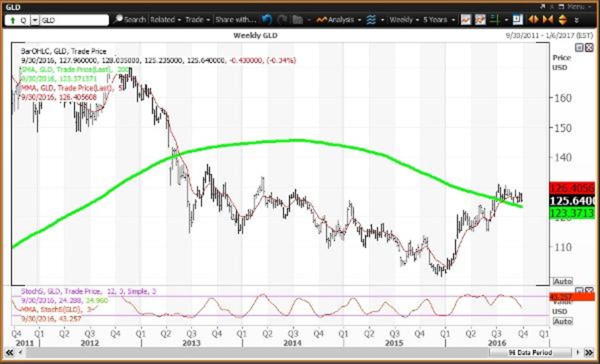Viewport: 600px width, 364px height.
Task: Expand the Related dropdown menu
Action: pos(165,20)
